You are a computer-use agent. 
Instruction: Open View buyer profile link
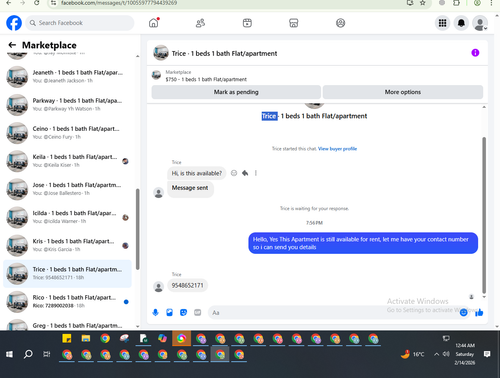coord(337,149)
